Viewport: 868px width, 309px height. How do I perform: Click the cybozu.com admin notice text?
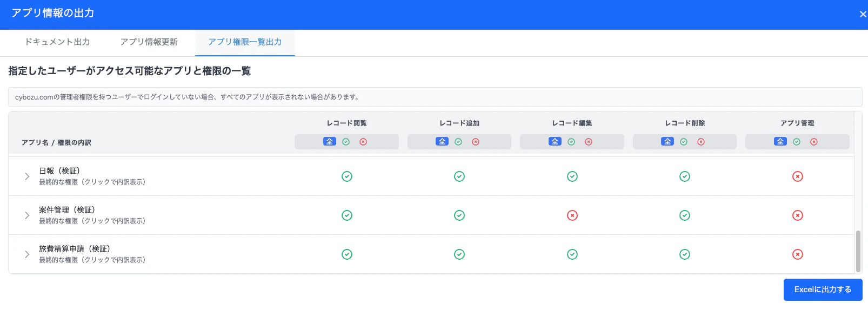pos(187,97)
